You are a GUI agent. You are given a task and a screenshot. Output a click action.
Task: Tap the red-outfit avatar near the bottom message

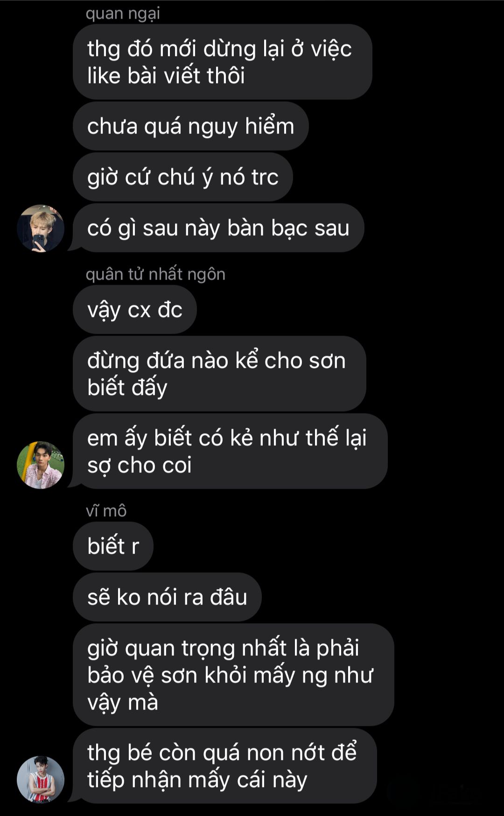pos(41,780)
